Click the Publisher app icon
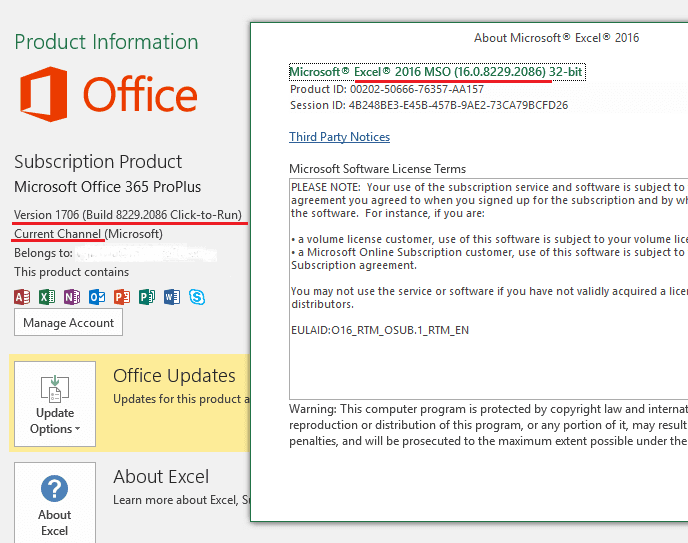 coord(147,297)
